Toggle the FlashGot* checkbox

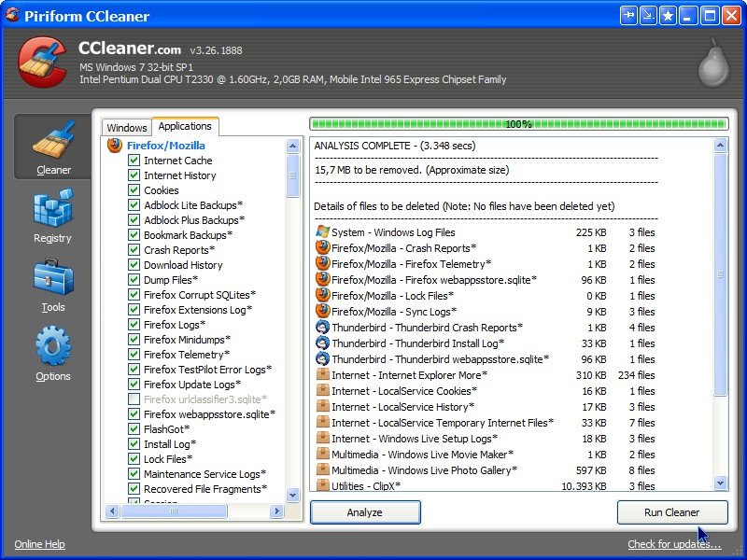[134, 428]
